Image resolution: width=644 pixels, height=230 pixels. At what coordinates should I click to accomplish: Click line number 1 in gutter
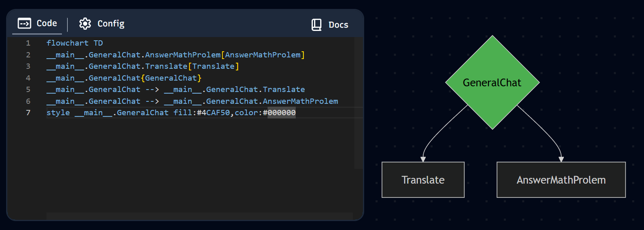28,43
